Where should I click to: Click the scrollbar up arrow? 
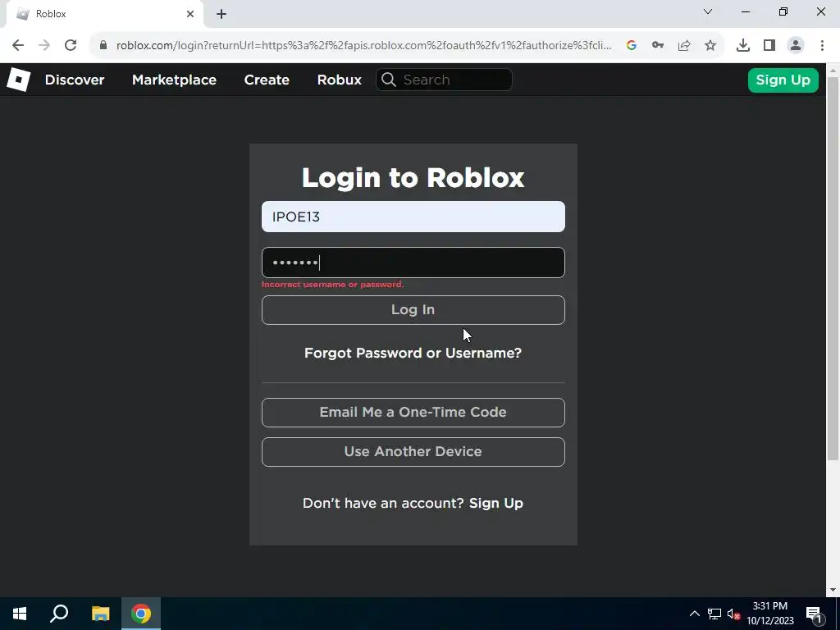coord(833,71)
